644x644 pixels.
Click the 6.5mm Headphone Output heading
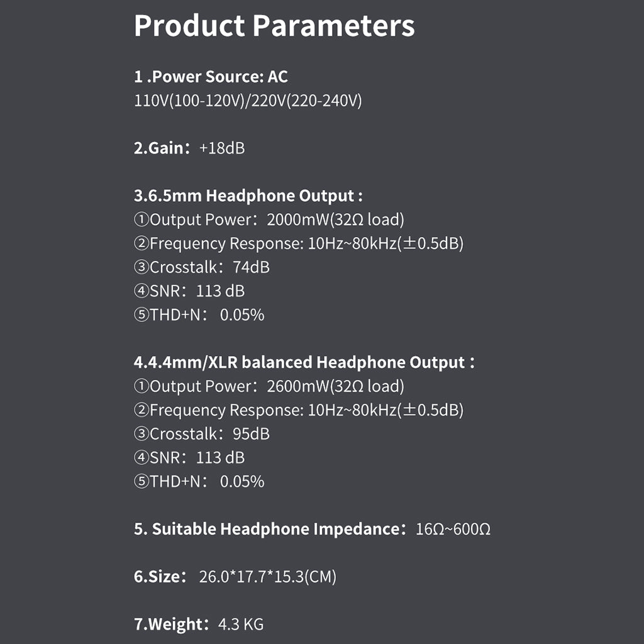click(x=248, y=196)
